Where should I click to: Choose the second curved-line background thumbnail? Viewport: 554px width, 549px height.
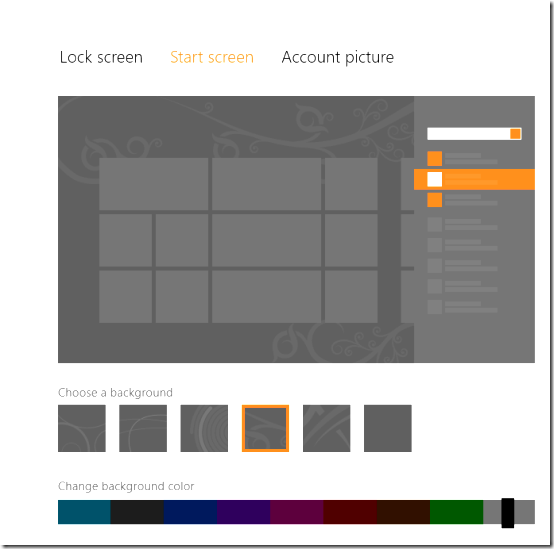coord(143,428)
